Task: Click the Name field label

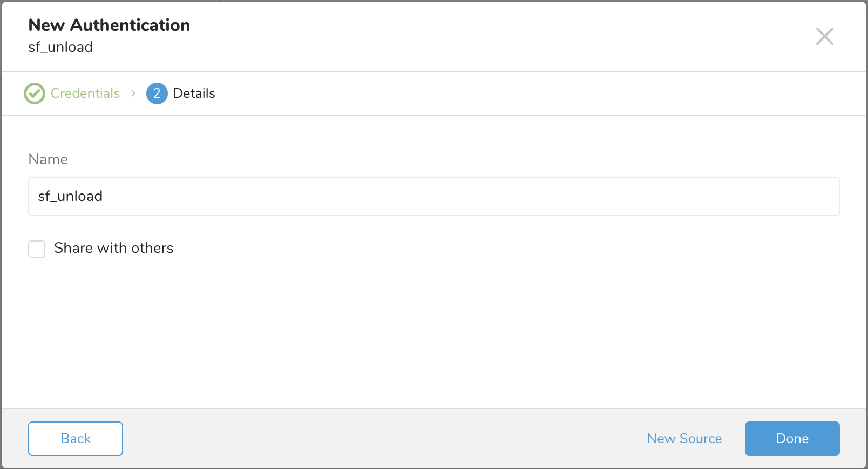Action: (x=48, y=159)
